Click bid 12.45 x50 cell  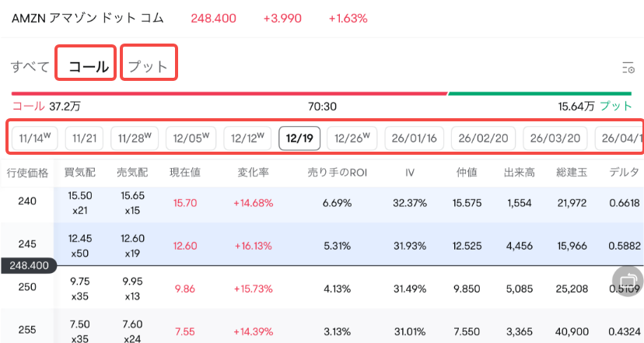coord(79,246)
